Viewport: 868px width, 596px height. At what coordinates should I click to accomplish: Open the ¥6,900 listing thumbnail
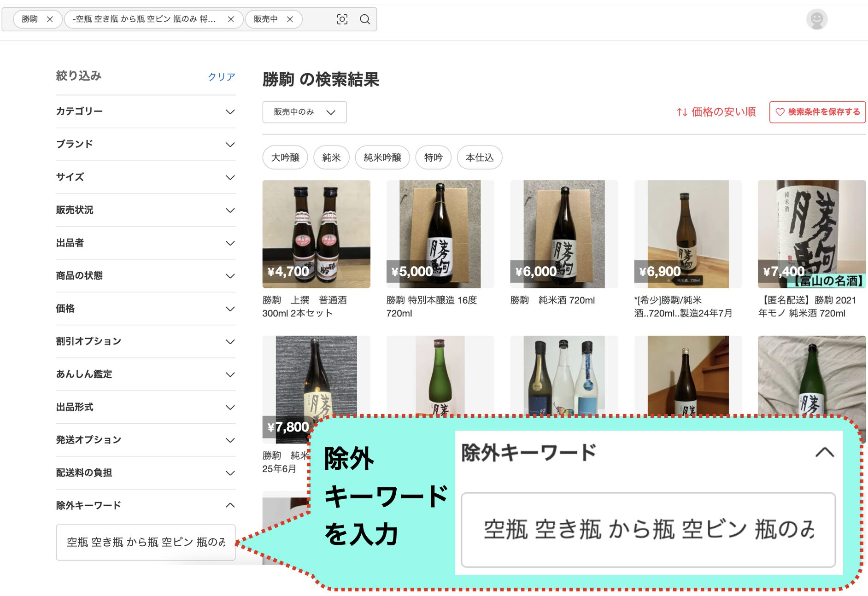coord(688,234)
